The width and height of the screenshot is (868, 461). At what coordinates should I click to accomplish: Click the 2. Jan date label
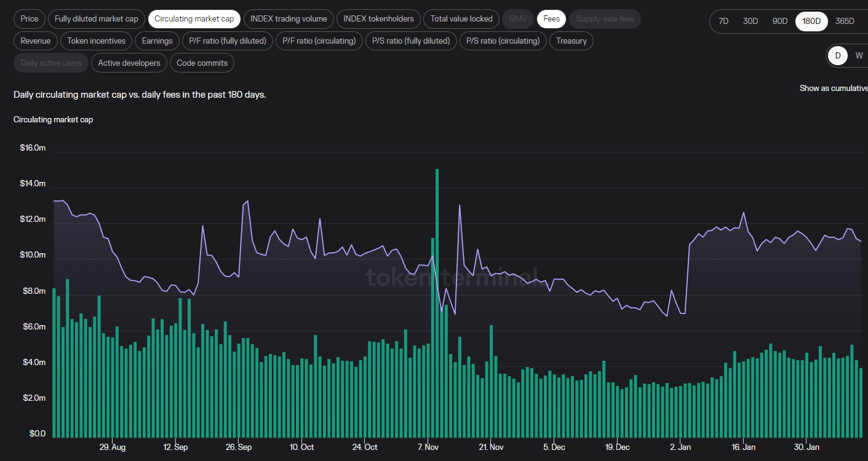[680, 447]
